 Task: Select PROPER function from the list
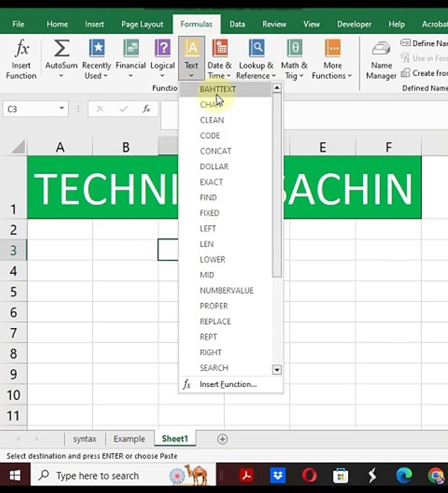[225, 306]
